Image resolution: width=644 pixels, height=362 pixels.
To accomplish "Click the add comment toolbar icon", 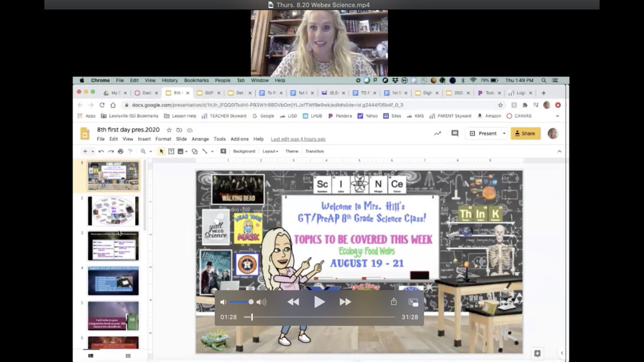I will pos(223,151).
